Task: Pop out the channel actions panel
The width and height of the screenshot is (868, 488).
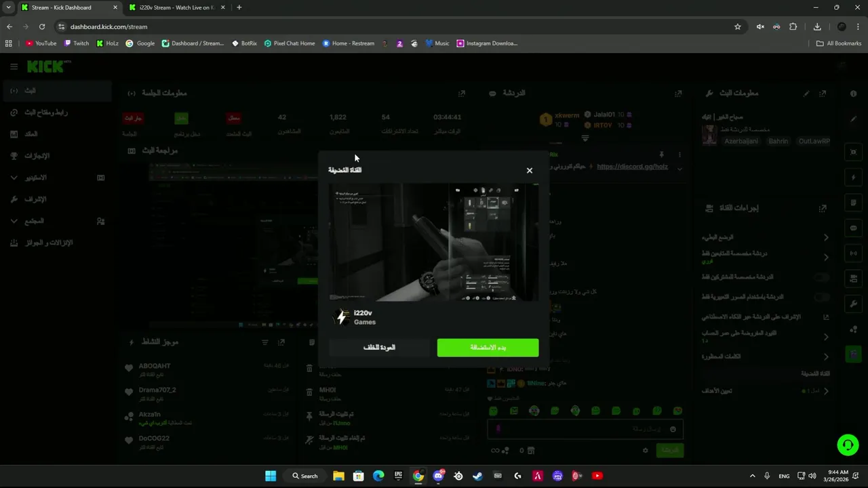Action: [823, 208]
